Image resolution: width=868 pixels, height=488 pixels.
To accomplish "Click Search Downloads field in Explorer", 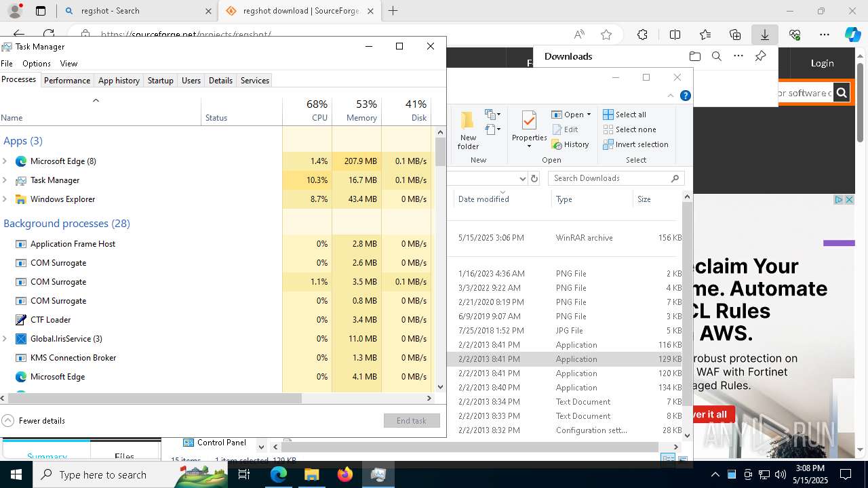I will (x=616, y=178).
